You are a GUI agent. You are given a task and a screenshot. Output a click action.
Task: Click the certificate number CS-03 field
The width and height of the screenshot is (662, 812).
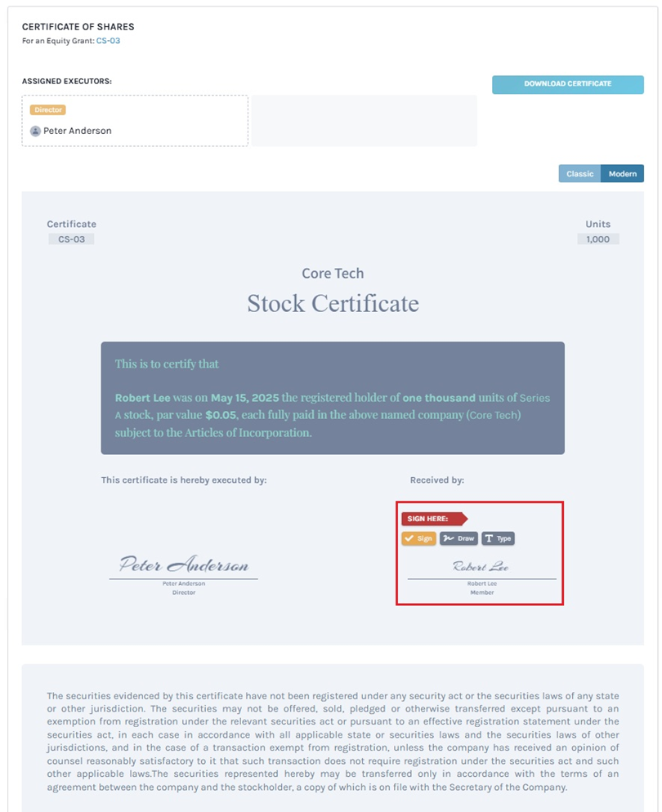point(71,239)
